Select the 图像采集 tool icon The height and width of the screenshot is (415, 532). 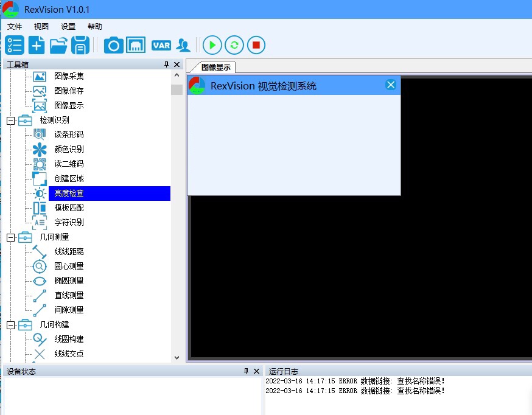pos(40,76)
